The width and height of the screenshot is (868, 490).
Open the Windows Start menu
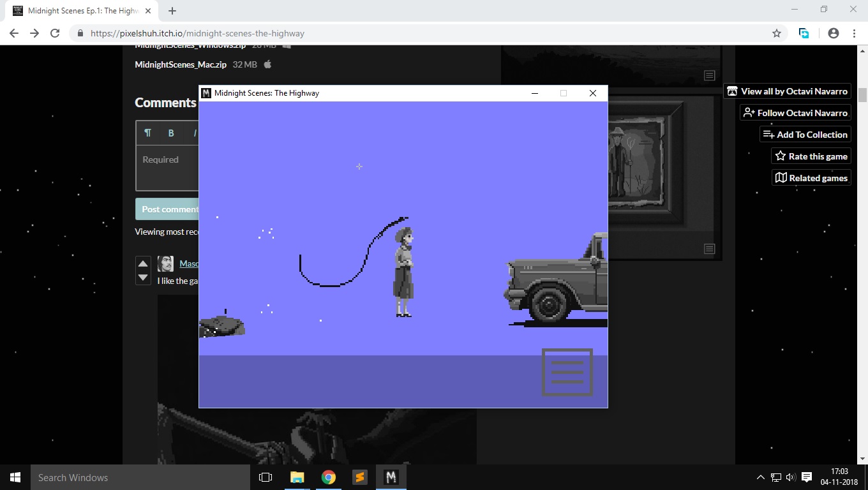coord(15,477)
